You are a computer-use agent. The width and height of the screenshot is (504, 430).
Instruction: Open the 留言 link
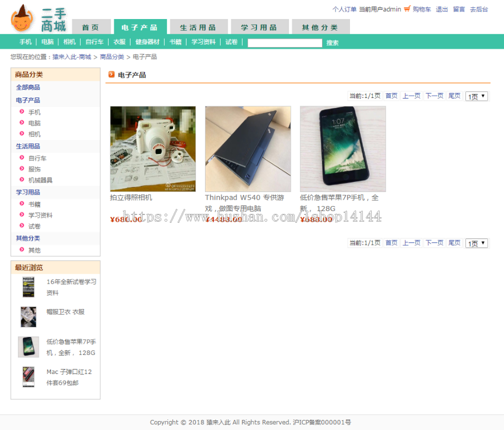(459, 10)
